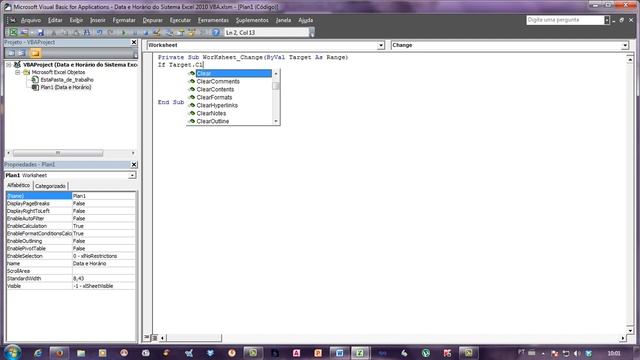Switch to the Microsoft Excel view icon

coord(13,32)
